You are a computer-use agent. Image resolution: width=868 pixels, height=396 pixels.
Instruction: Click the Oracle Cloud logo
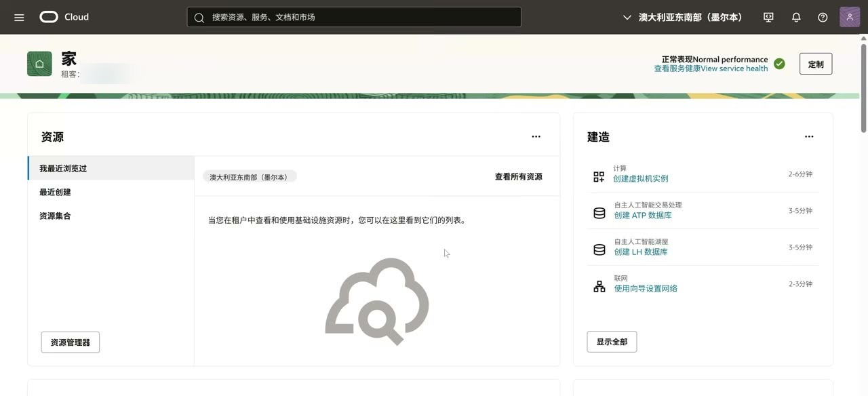(64, 17)
